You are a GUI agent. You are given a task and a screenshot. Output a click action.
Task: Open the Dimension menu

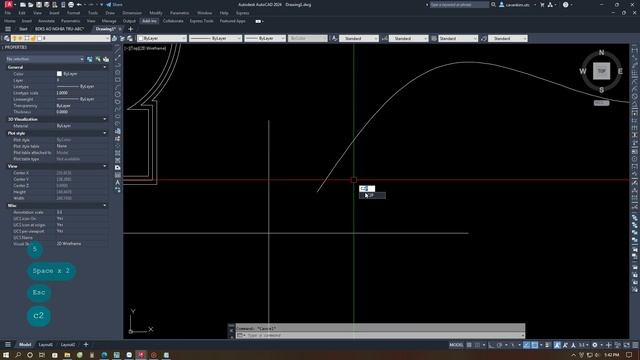click(132, 13)
